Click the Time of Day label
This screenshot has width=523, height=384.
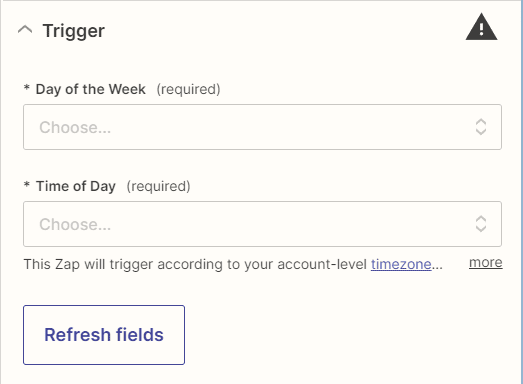pyautogui.click(x=76, y=186)
